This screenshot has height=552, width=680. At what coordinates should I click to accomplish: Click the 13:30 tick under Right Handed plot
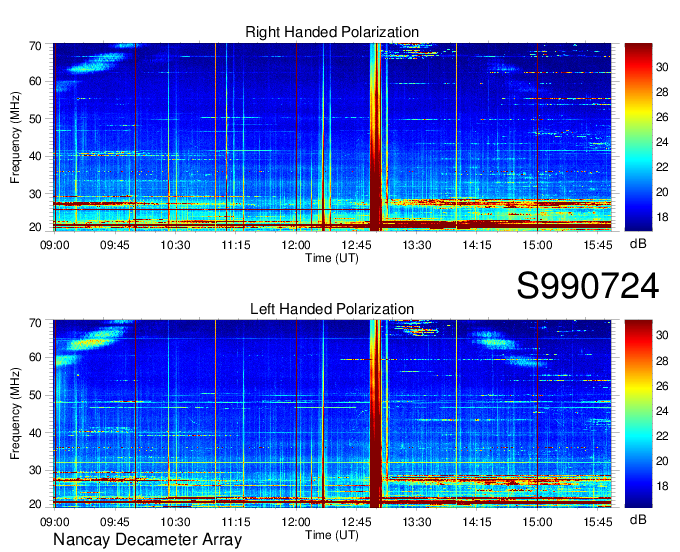point(417,245)
